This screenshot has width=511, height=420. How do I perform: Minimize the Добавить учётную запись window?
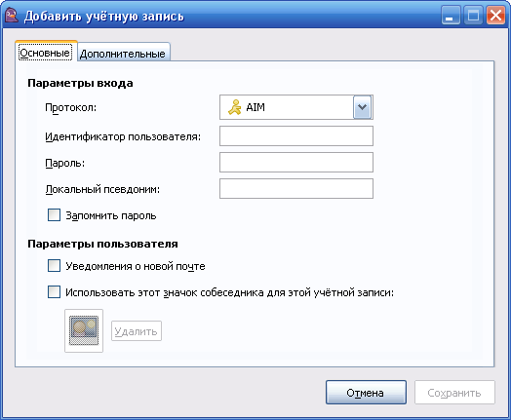[x=451, y=16]
